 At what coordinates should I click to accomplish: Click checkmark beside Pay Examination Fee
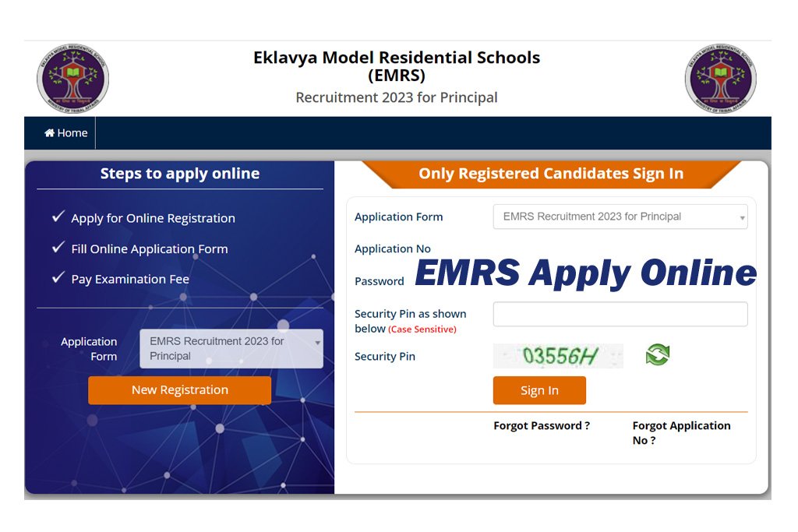coord(58,278)
